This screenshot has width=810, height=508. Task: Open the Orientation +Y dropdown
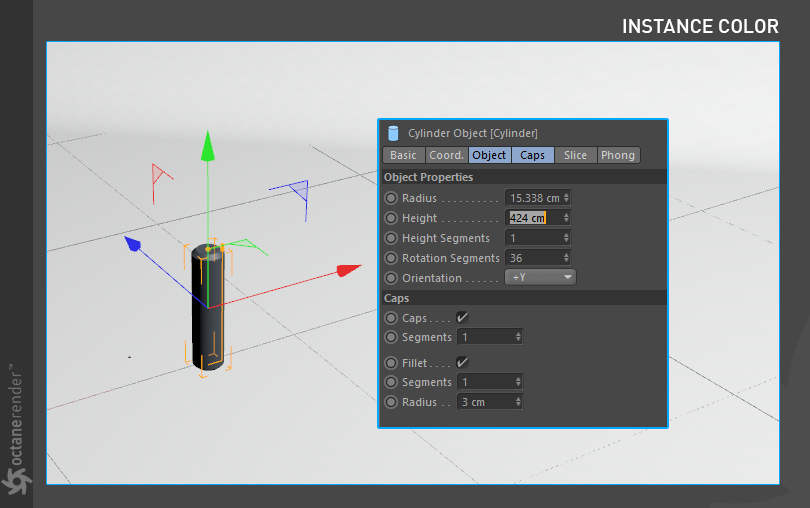pyautogui.click(x=540, y=278)
